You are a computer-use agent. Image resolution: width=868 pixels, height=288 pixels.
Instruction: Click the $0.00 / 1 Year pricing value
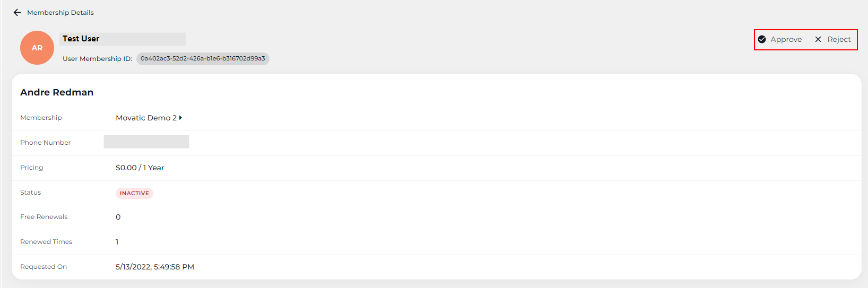click(x=140, y=168)
